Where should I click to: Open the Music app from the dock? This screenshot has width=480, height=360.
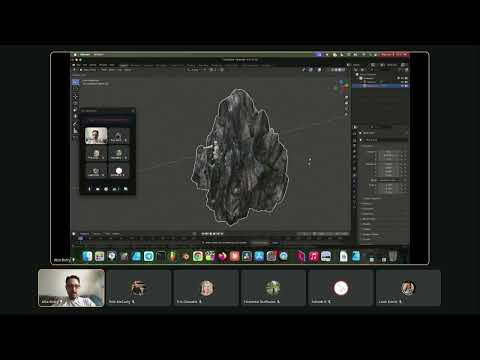tap(313, 256)
